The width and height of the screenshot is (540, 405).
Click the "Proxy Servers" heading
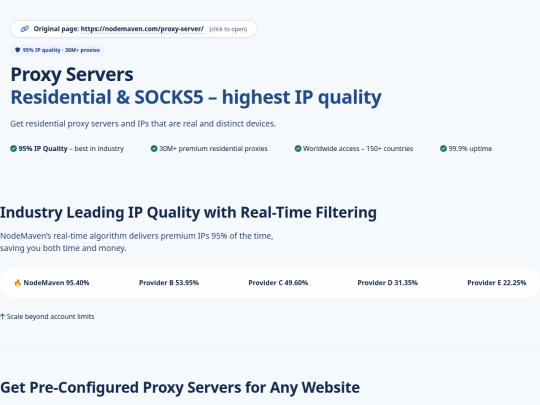(x=72, y=74)
